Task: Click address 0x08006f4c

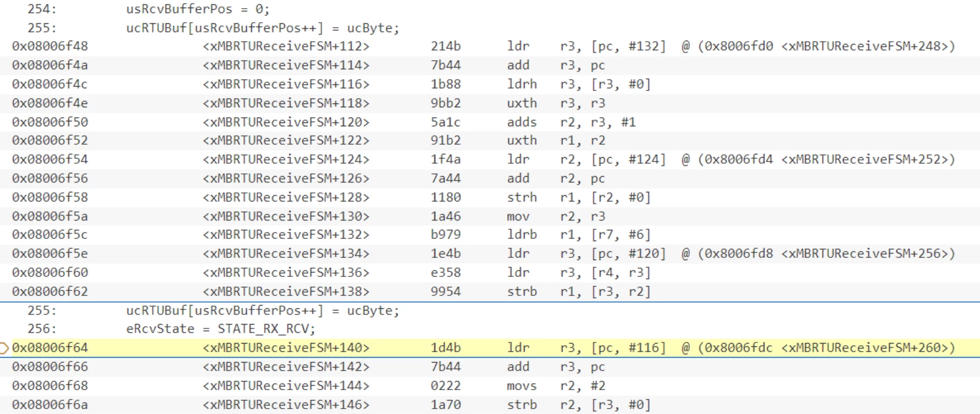Action: pyautogui.click(x=50, y=85)
